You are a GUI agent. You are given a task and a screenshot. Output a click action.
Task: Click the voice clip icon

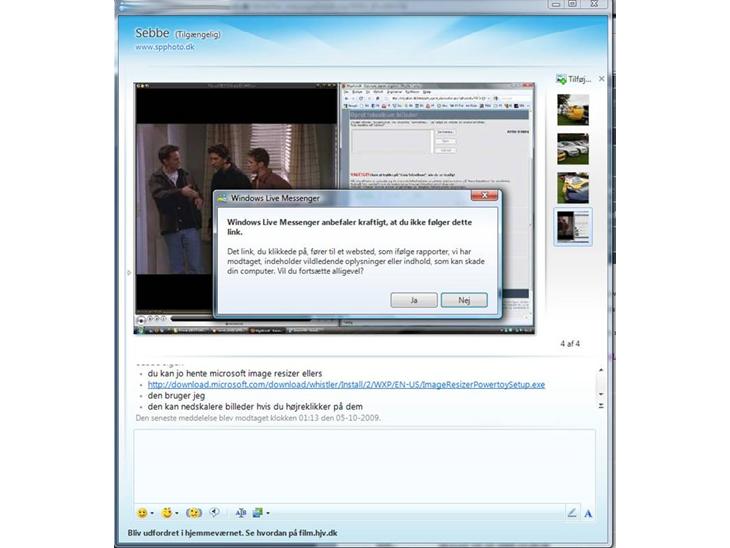coord(215,513)
